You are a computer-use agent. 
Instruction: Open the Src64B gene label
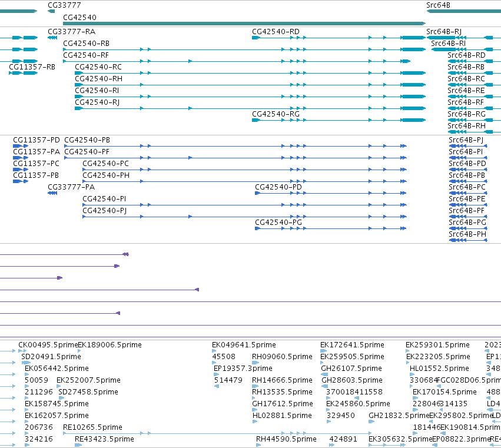coord(438,5)
